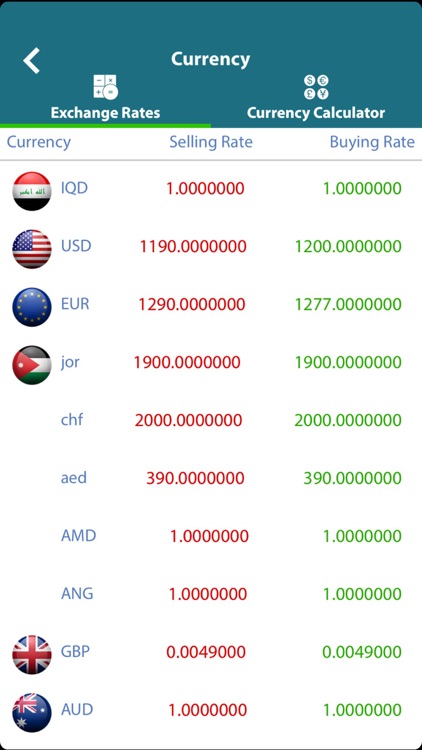
Task: Switch to the Exchange Rates tab
Action: pos(105,99)
